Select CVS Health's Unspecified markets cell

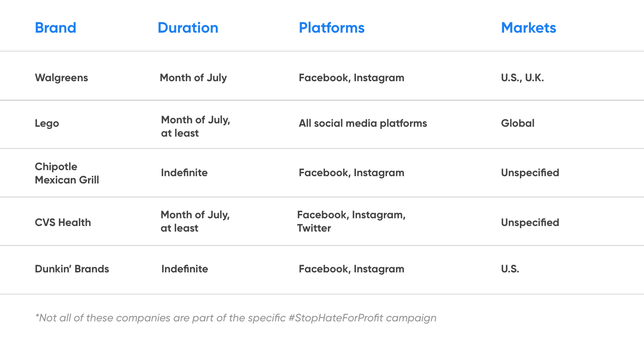coord(530,223)
